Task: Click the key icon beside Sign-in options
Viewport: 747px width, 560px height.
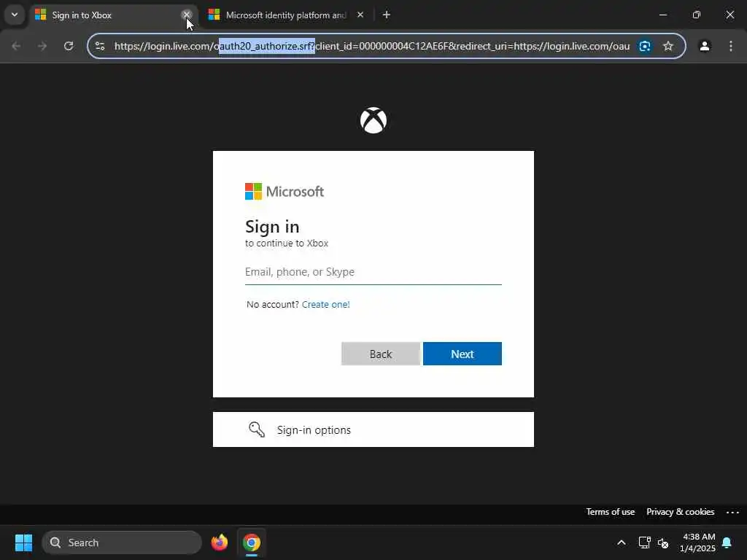Action: pos(257,429)
